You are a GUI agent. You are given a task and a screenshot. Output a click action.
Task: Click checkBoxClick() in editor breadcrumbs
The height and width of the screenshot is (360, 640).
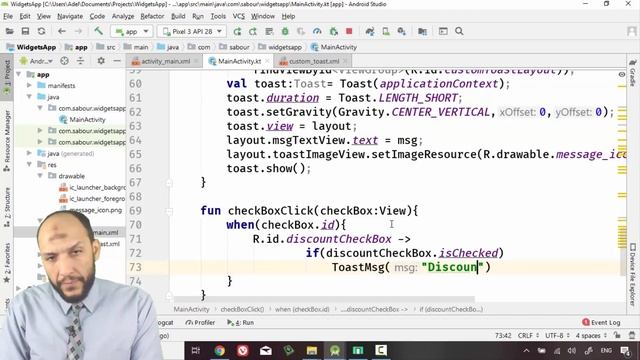pyautogui.click(x=242, y=309)
